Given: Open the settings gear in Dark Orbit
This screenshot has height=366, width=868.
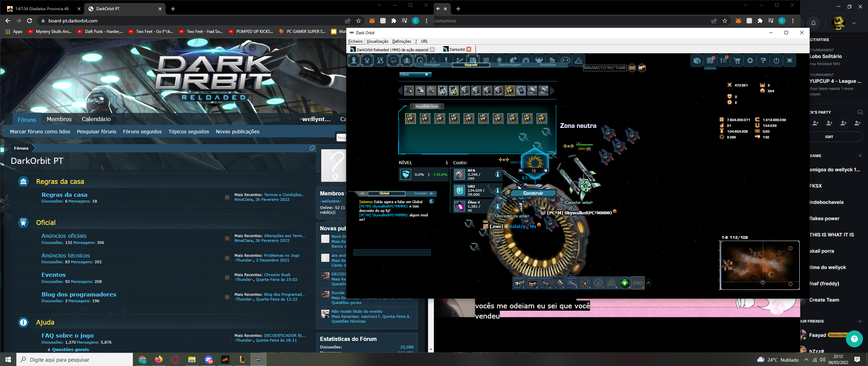Looking at the screenshot, I should click(x=750, y=61).
